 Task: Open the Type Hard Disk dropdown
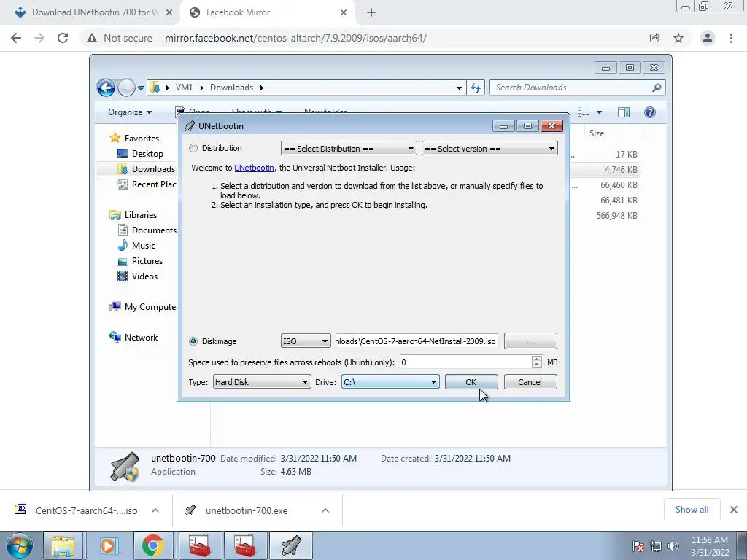click(x=262, y=382)
